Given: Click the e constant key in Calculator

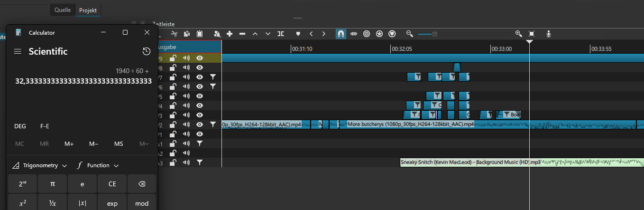Looking at the screenshot, I should coord(82,183).
